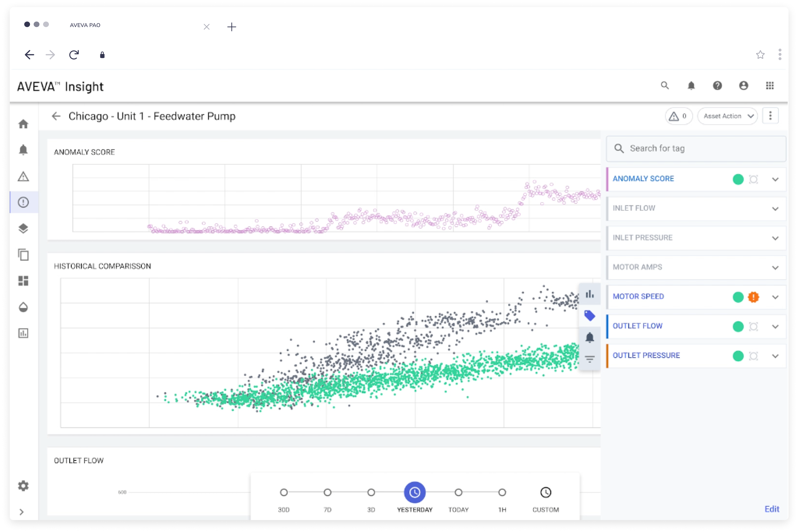Click the back arrow beside Feedwater Pump title
798x532 pixels.
[x=56, y=116]
